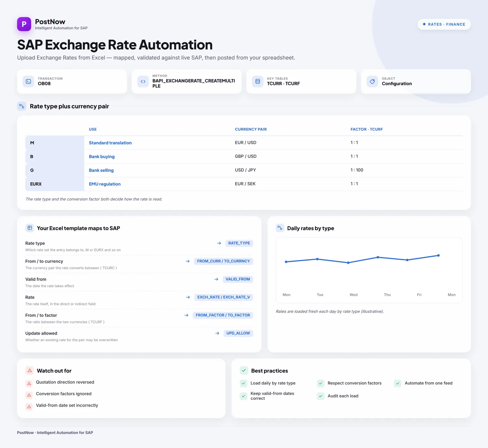Open the 'Bank selling' link
The width and height of the screenshot is (488, 448).
coord(101,170)
